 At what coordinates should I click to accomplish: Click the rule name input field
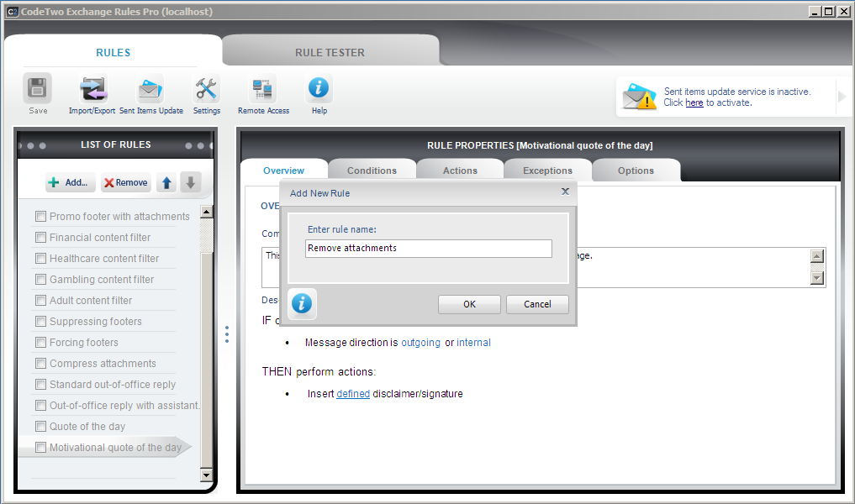pos(429,249)
